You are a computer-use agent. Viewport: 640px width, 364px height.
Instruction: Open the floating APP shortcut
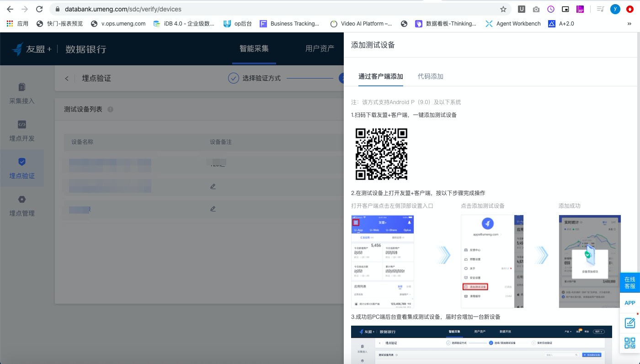[630, 303]
